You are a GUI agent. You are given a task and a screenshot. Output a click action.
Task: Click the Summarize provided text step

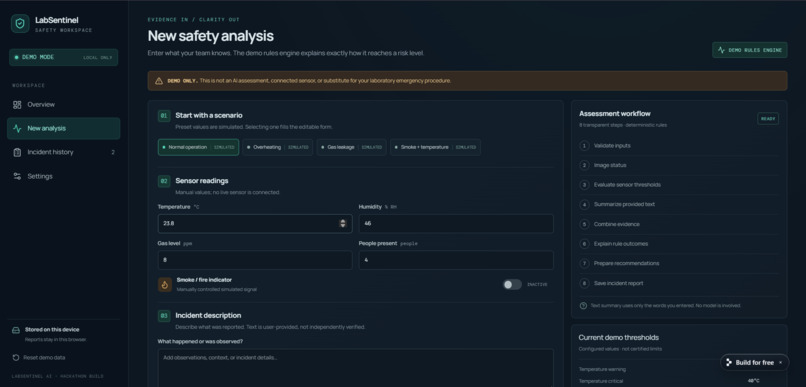coord(679,205)
